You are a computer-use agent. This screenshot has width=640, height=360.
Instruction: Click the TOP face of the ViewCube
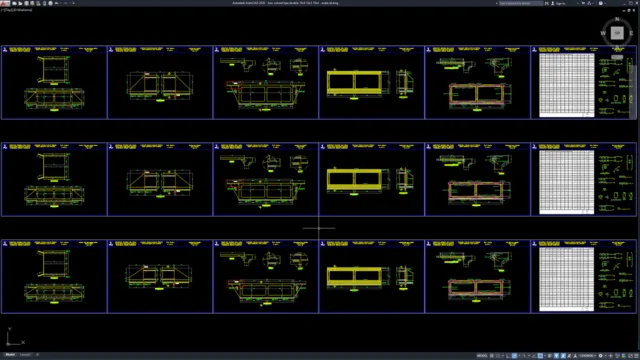coord(617,33)
